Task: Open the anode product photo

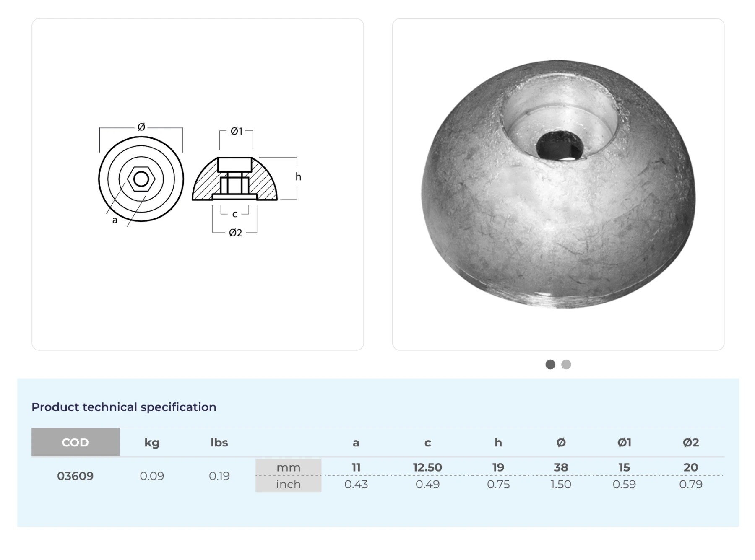Action: 558,184
